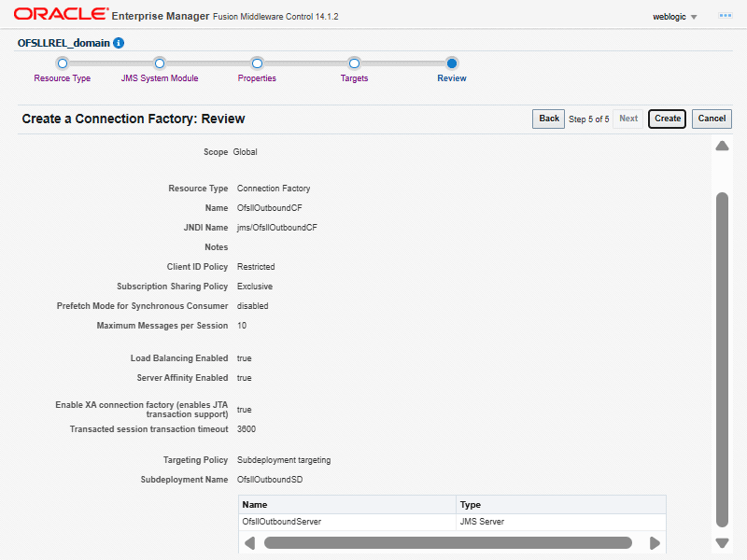The image size is (747, 560).
Task: Click the vertical scrollbar down arrow
Action: pos(722,543)
